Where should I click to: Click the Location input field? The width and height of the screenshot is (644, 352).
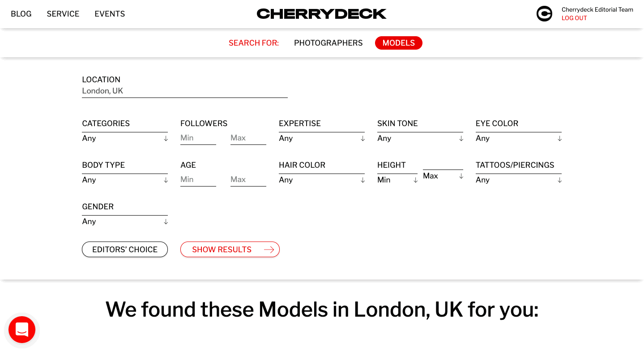(184, 91)
